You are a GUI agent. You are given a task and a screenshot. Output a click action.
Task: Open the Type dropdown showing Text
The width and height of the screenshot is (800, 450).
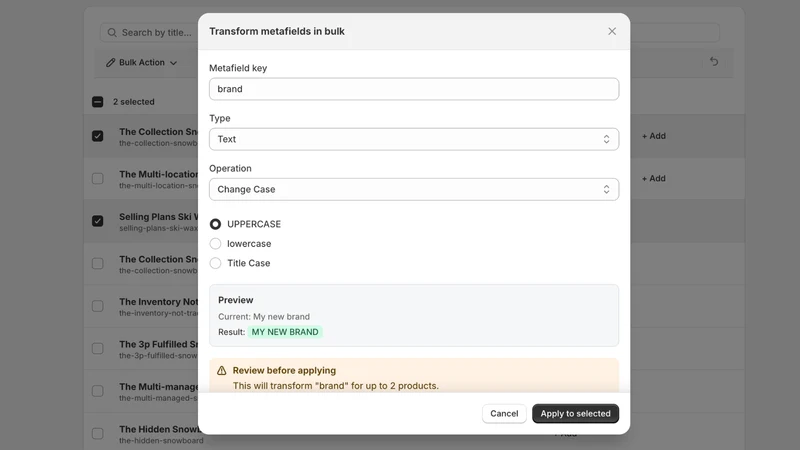[414, 139]
